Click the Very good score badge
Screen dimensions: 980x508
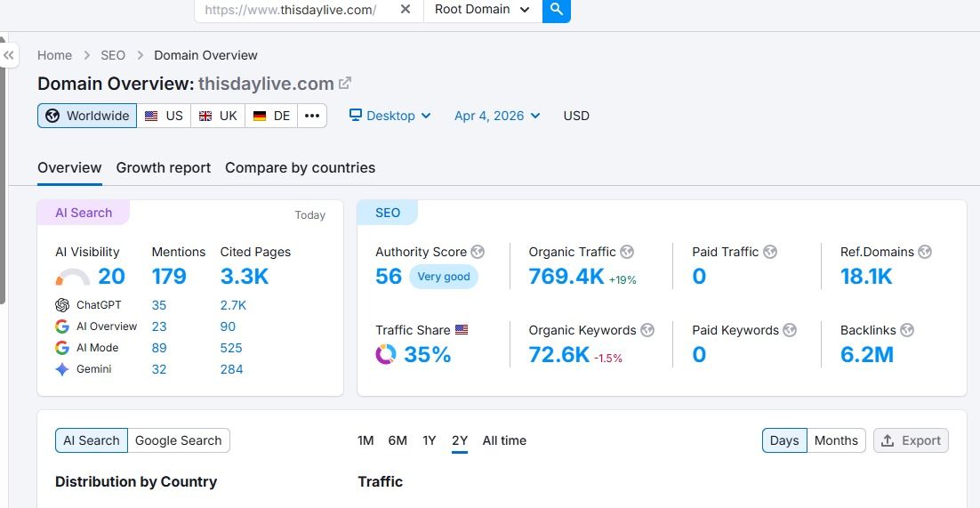click(x=444, y=277)
